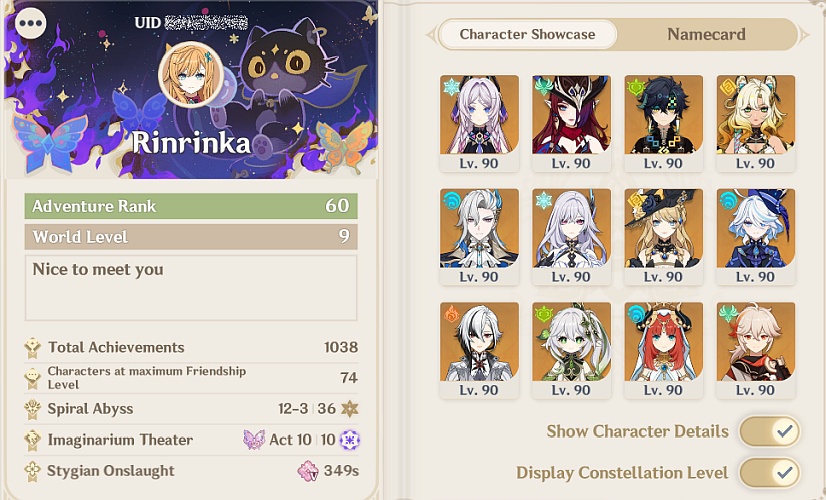Click the Imaginarium Theater butterfly icon

[x=253, y=439]
